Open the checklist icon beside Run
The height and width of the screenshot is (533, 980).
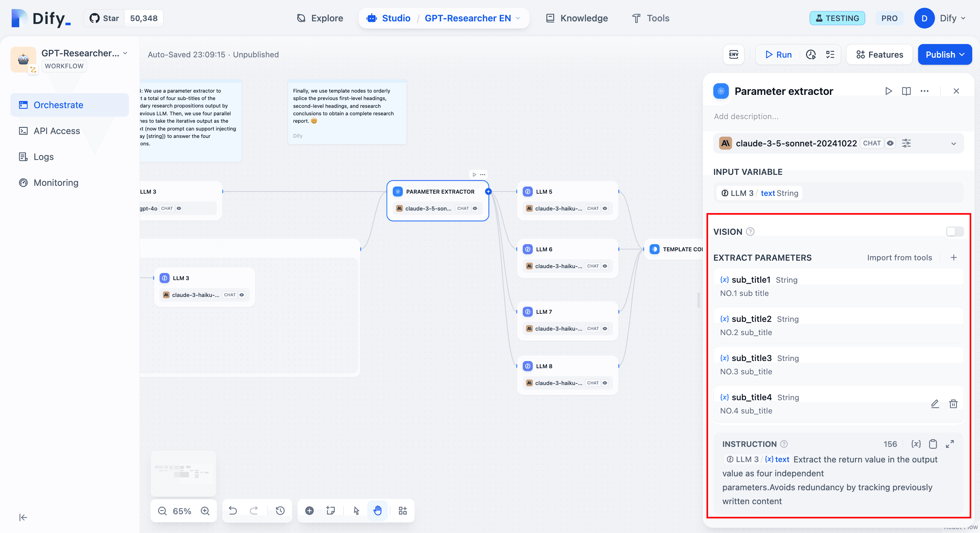(x=830, y=54)
